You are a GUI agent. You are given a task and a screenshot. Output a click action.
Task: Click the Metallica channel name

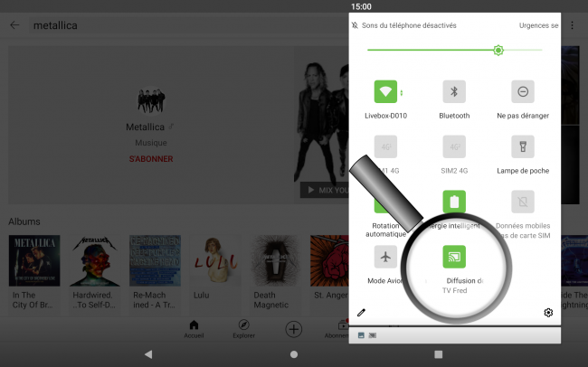[145, 127]
